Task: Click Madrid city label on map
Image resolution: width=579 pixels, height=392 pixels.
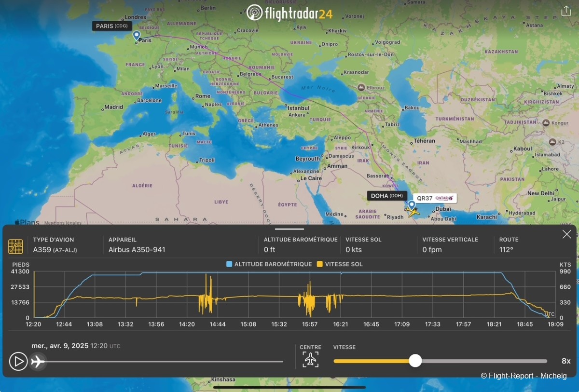Action: pyautogui.click(x=114, y=107)
